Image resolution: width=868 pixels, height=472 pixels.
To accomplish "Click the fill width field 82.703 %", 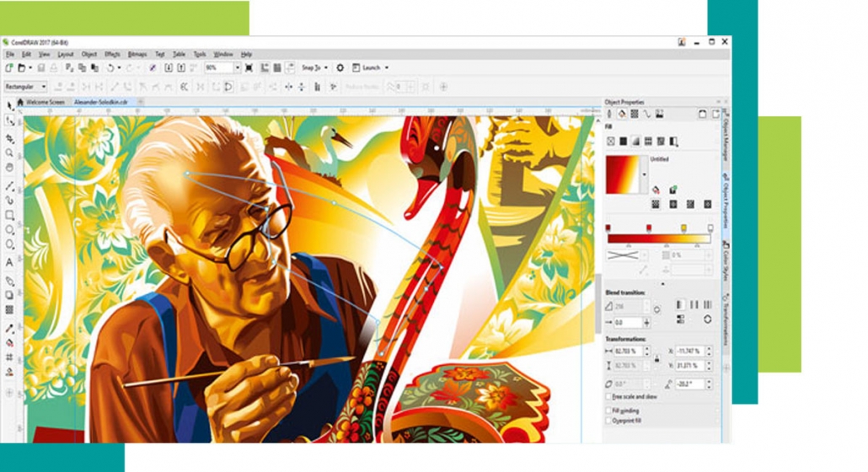I will [628, 351].
